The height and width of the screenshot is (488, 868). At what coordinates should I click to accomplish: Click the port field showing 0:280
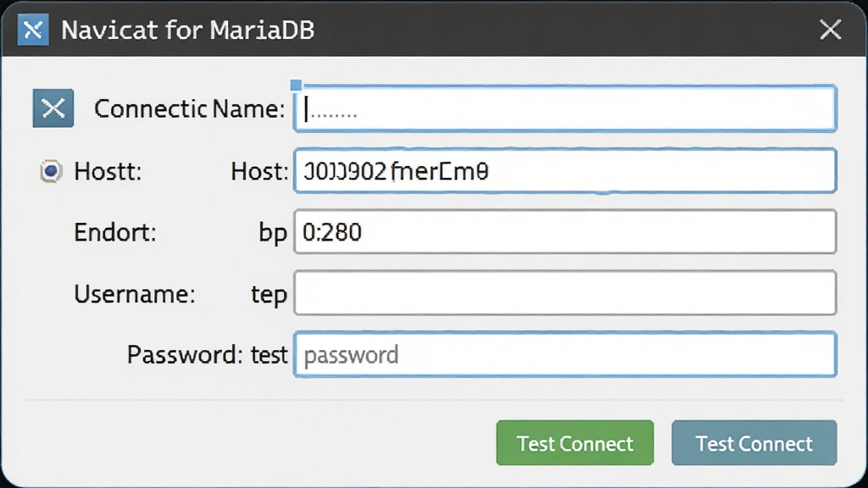pos(565,232)
